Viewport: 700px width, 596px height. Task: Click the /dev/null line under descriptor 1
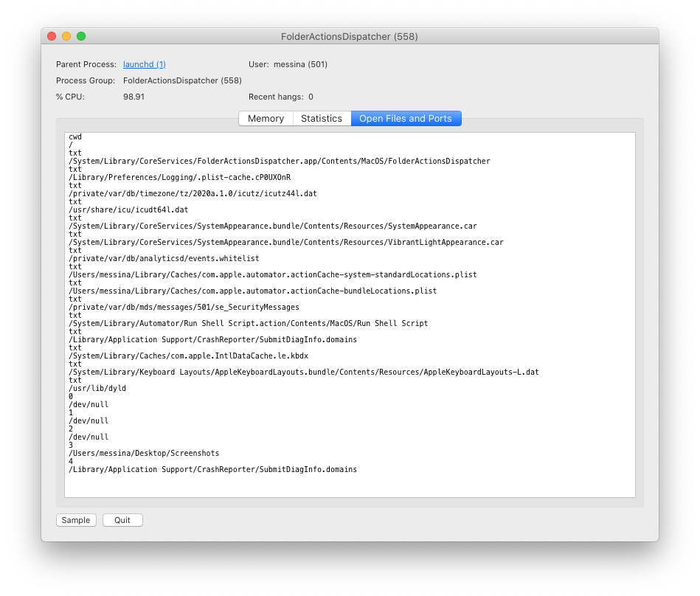pos(89,421)
